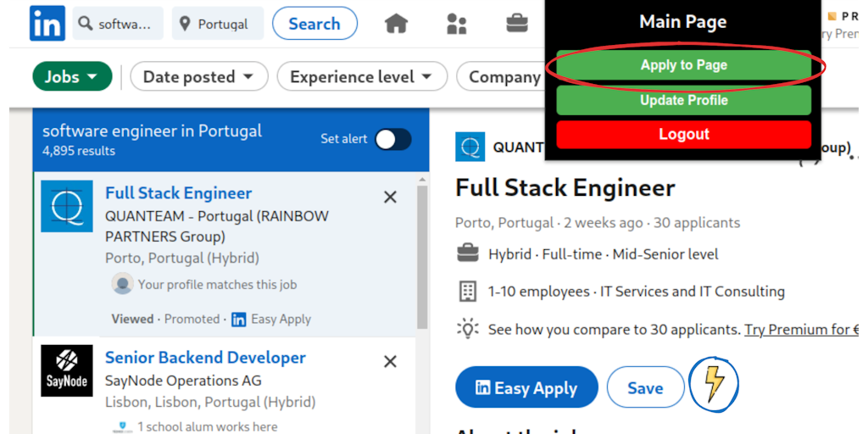Open the Date posted dropdown
Viewport: 868px width, 434px height.
click(x=198, y=77)
